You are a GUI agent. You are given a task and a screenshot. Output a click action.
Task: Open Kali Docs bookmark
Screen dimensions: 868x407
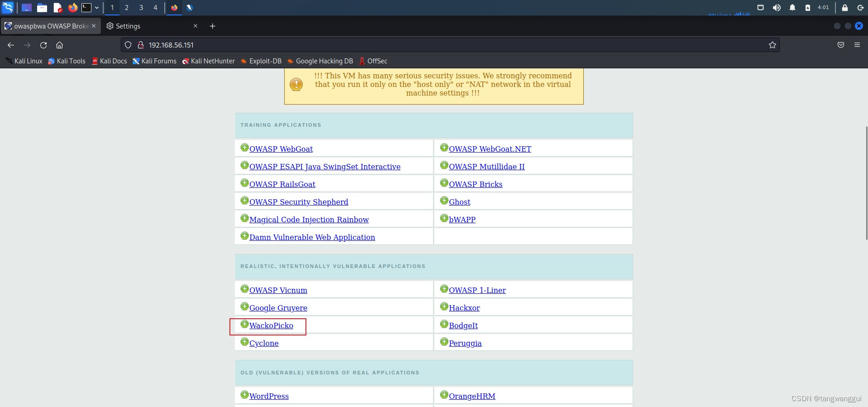pos(109,61)
